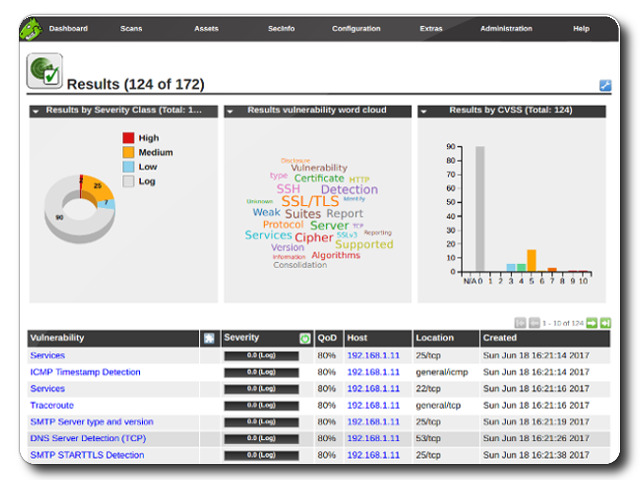Open the Configuration menu

click(x=356, y=29)
